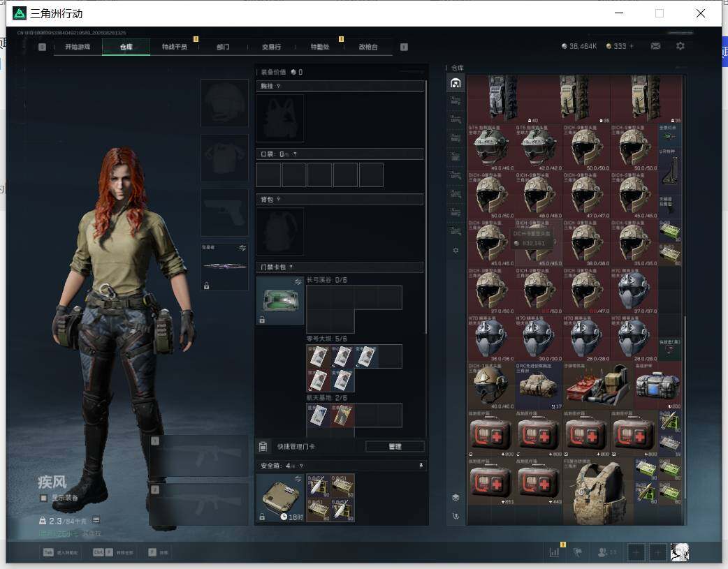
Task: Open the 交易行 tab
Action: coord(271,47)
